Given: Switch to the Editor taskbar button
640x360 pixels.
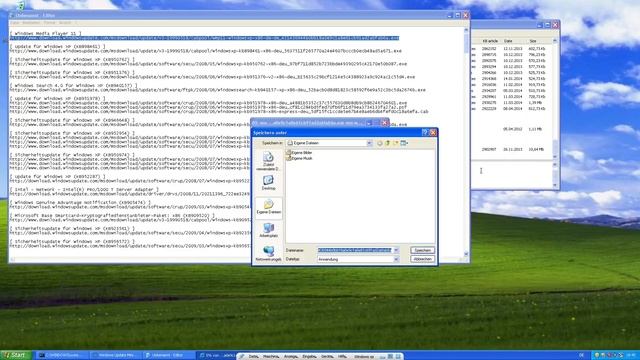Looking at the screenshot, I should tap(169, 356).
